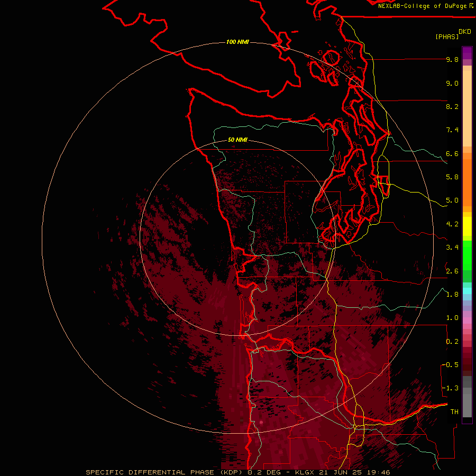The width and height of the screenshot is (476, 476).
Task: Pick the pale peach color bar segment near 8.2
Action: pos(467,108)
